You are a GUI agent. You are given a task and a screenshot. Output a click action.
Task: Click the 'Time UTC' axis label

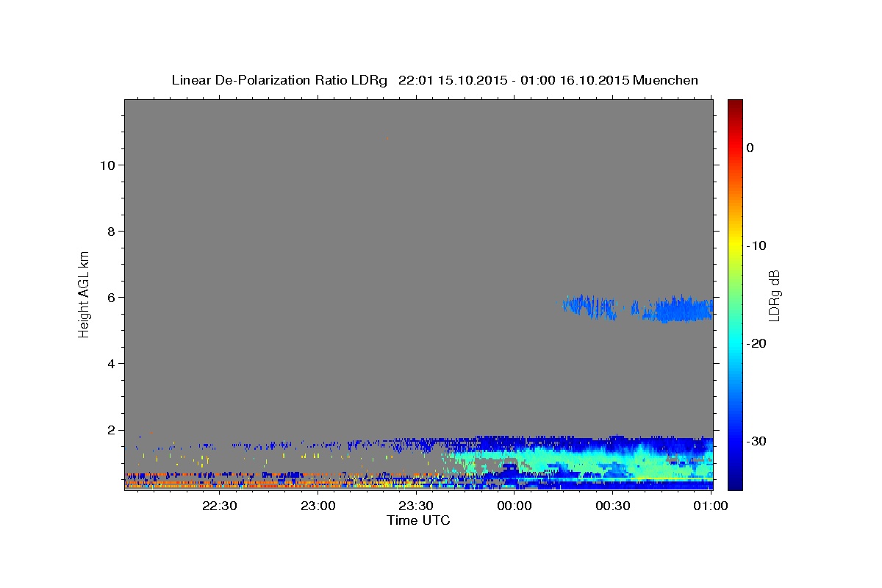pyautogui.click(x=418, y=520)
